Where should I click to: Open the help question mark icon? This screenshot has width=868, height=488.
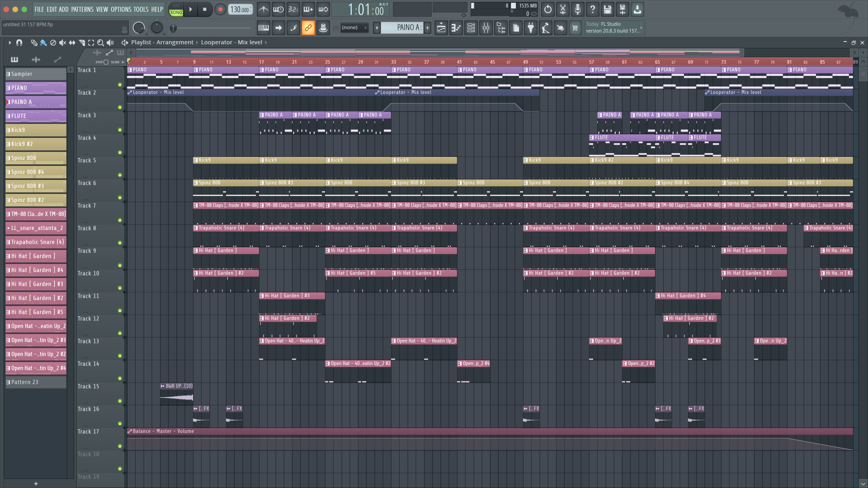click(592, 9)
